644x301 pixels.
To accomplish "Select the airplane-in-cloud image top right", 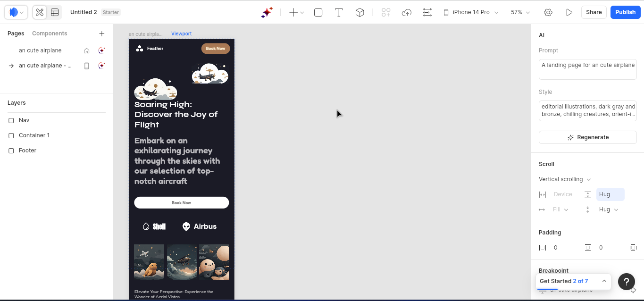I will 210,74.
